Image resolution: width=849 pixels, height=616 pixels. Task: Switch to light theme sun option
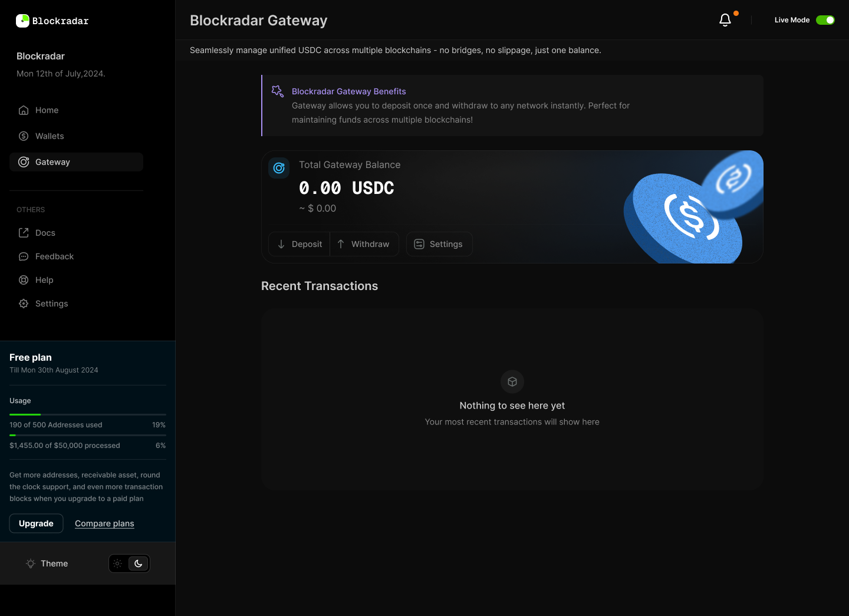pos(118,564)
